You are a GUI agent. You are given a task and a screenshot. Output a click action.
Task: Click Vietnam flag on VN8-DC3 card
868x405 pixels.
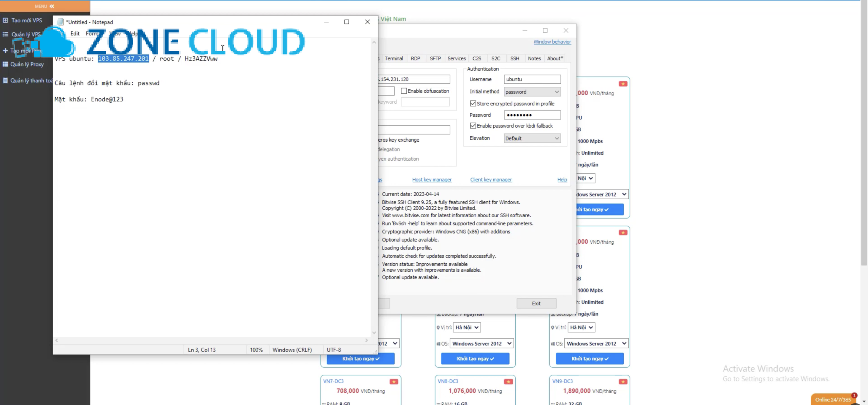(x=508, y=382)
